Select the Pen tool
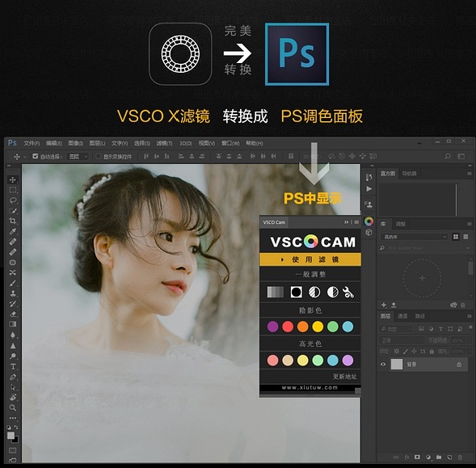The width and height of the screenshot is (476, 468). (12, 377)
